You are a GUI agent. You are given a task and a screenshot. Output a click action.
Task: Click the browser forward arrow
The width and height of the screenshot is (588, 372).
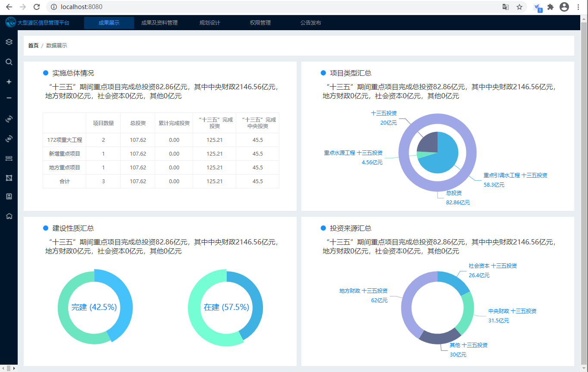pyautogui.click(x=23, y=7)
